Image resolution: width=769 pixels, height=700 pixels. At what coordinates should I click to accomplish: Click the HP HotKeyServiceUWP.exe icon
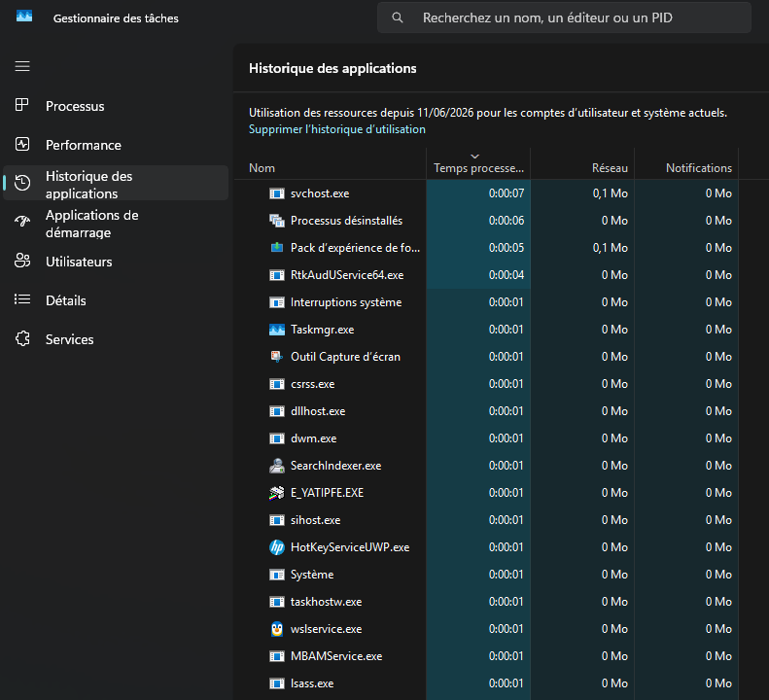[277, 547]
